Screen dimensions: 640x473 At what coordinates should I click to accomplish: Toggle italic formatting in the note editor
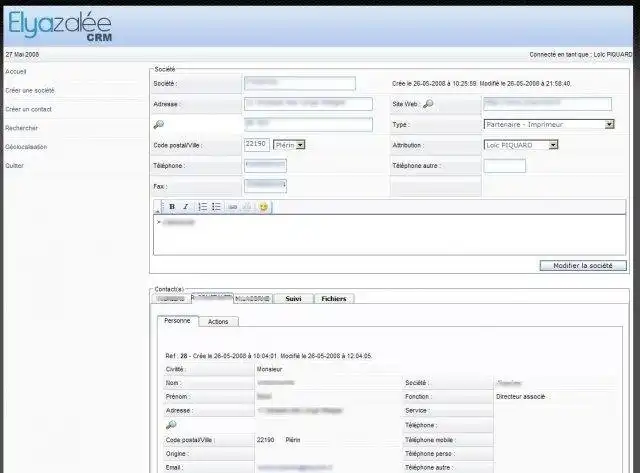point(186,207)
